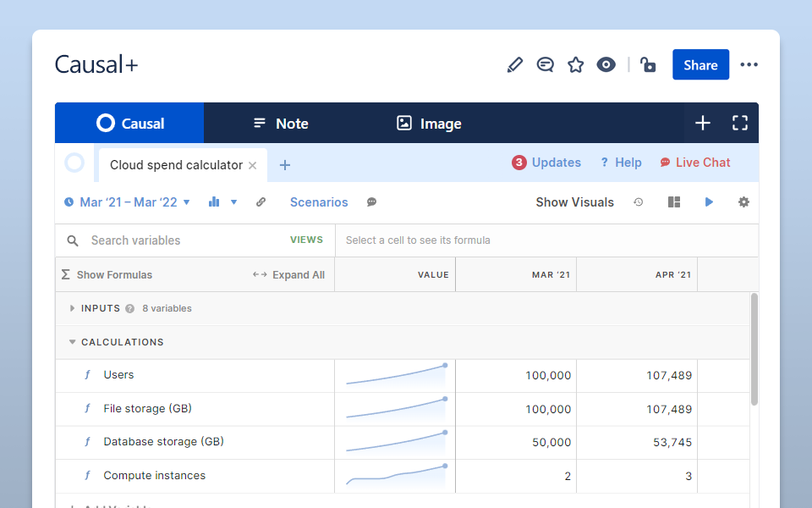Screen dimensions: 812x508
Task: Click INPUTS help question icon
Action: [130, 309]
